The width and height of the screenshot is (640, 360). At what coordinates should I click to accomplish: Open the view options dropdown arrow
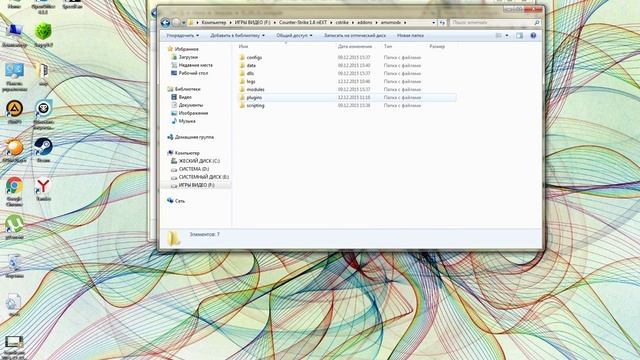point(507,36)
